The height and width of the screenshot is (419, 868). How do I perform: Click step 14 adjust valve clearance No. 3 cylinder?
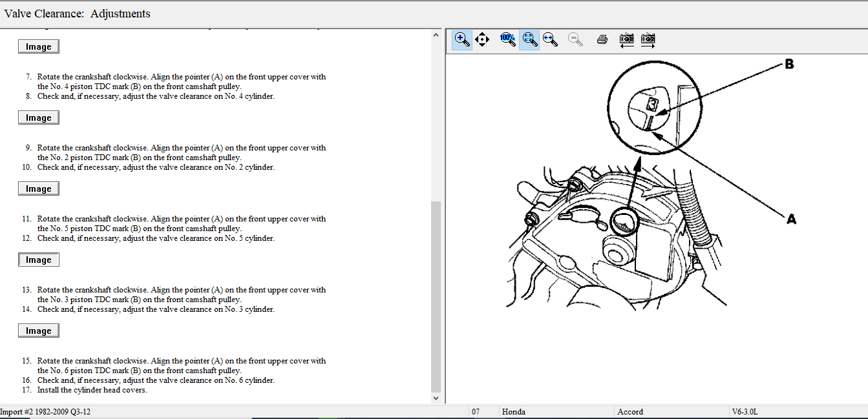pos(156,309)
